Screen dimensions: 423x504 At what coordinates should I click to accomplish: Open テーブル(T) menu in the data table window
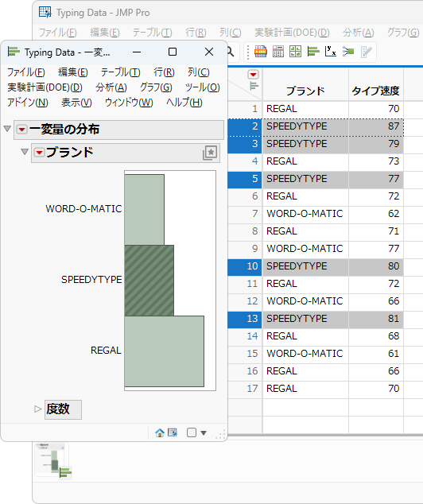(x=153, y=33)
